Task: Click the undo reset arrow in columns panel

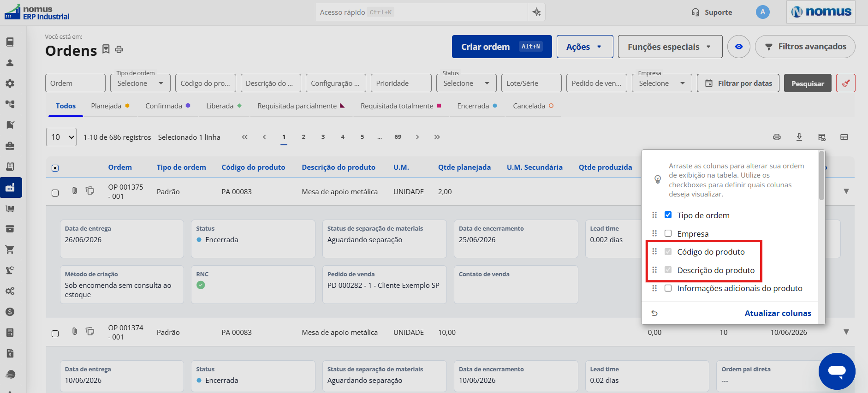Action: click(x=654, y=313)
